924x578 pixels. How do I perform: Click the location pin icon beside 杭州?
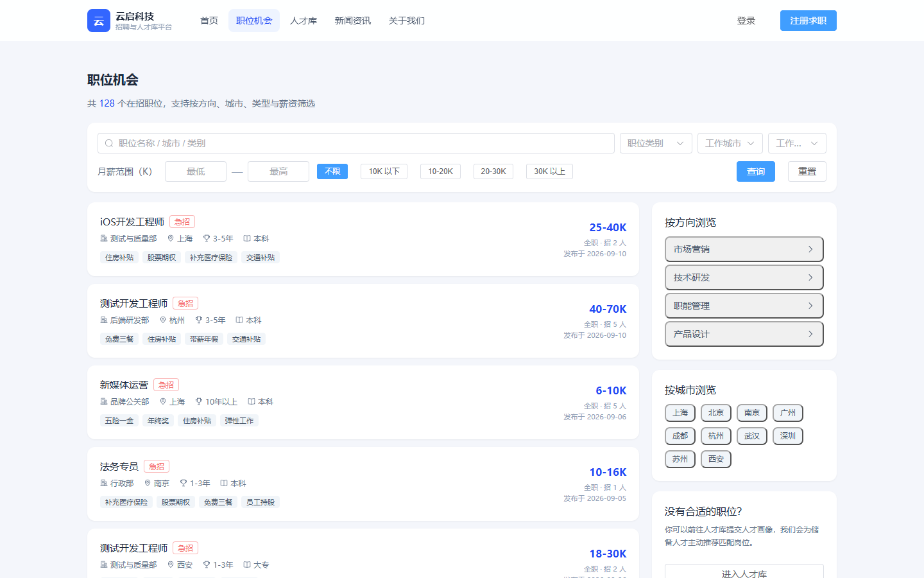coord(163,320)
